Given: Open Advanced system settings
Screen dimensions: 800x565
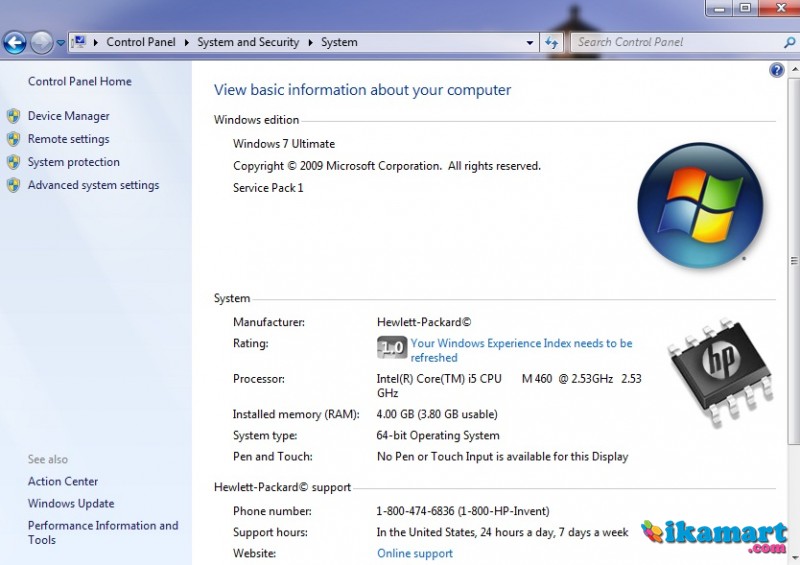Looking at the screenshot, I should pyautogui.click(x=93, y=185).
